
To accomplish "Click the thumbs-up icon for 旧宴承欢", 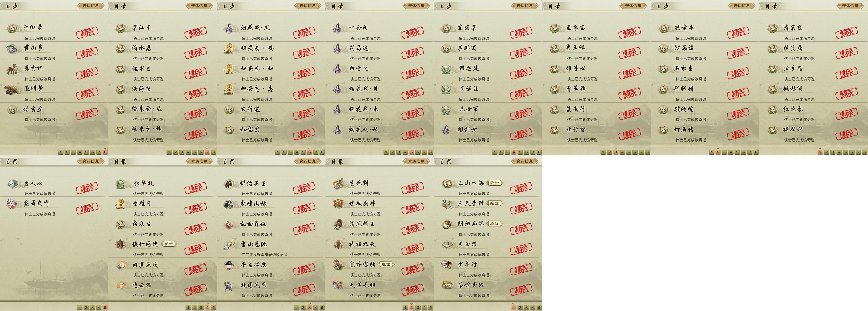I will (121, 265).
